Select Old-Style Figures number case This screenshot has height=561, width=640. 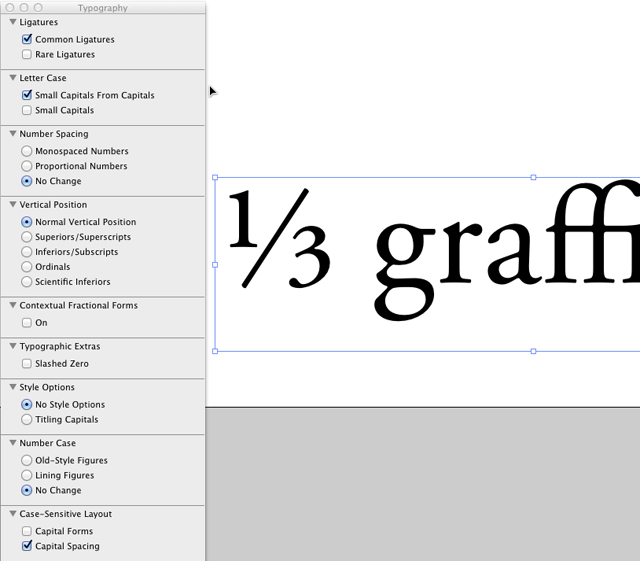(x=27, y=461)
